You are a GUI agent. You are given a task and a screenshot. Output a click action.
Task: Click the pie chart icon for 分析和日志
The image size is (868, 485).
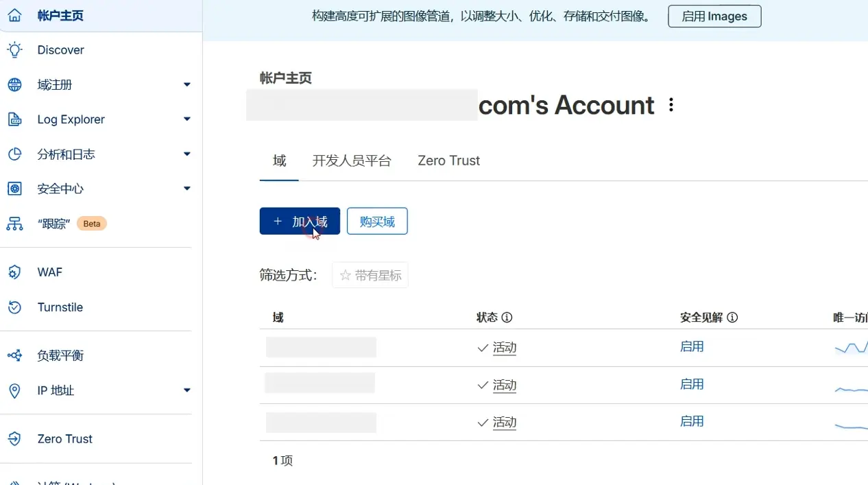14,154
